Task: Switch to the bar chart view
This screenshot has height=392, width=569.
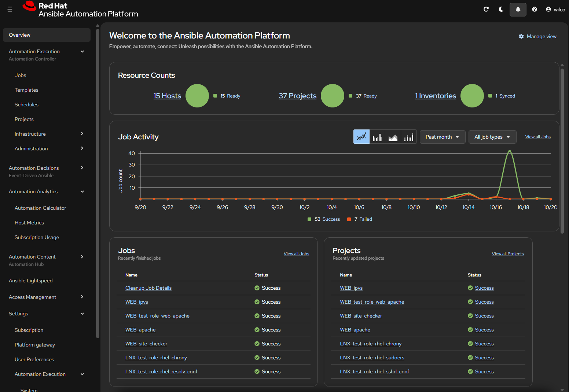Action: tap(377, 137)
